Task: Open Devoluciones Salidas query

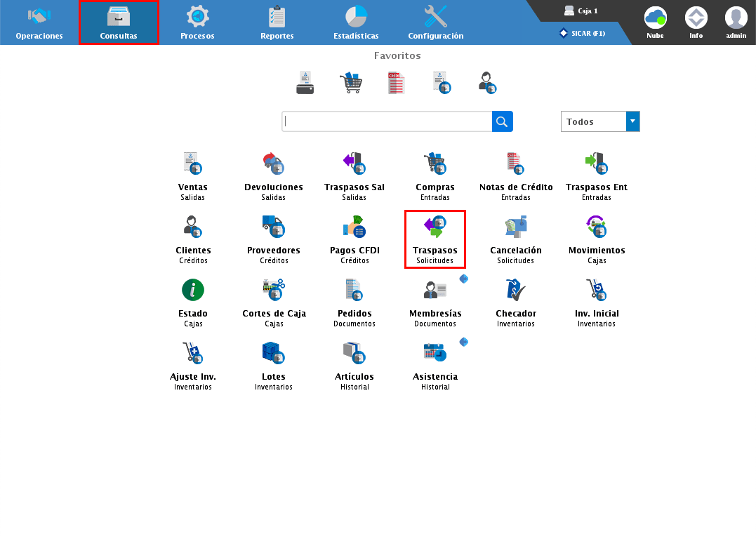Action: pyautogui.click(x=273, y=164)
